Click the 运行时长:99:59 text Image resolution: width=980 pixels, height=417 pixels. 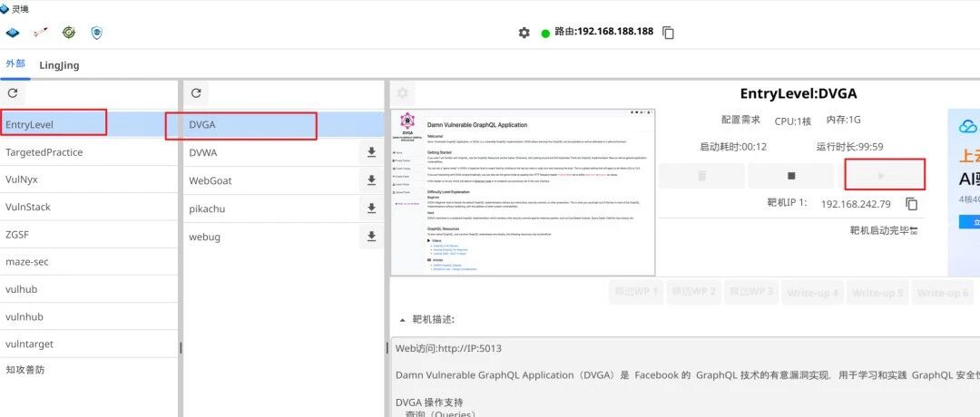pos(849,148)
